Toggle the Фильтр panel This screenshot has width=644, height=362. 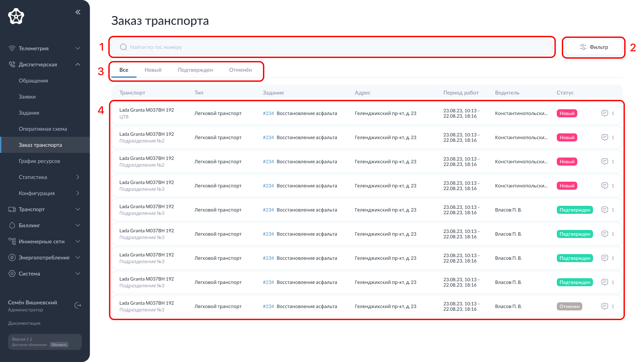593,47
